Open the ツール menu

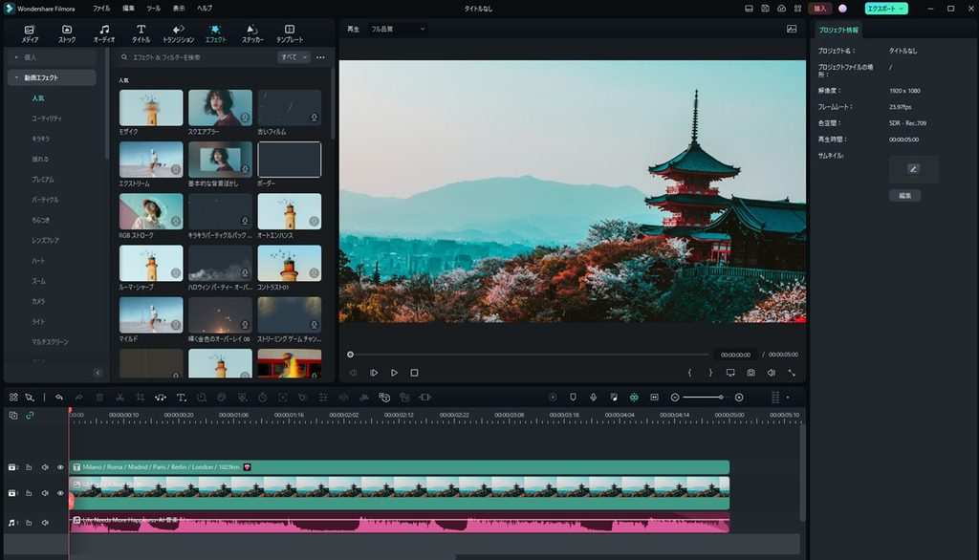154,8
